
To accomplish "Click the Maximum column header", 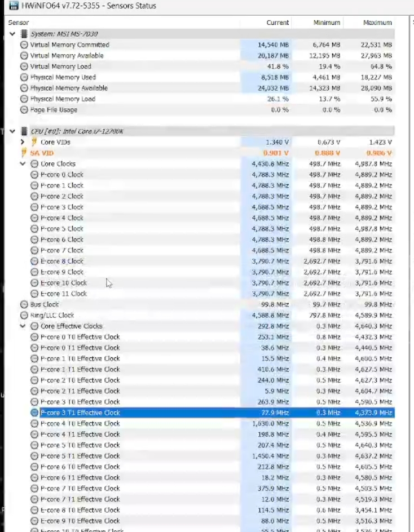I will 377,23.
